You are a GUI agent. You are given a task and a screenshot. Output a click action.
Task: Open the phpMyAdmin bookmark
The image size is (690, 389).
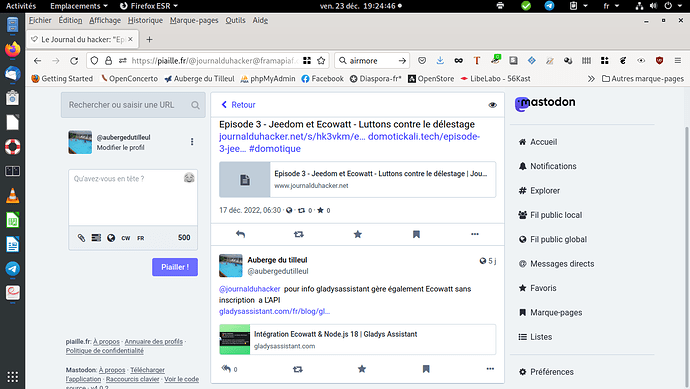tap(268, 79)
